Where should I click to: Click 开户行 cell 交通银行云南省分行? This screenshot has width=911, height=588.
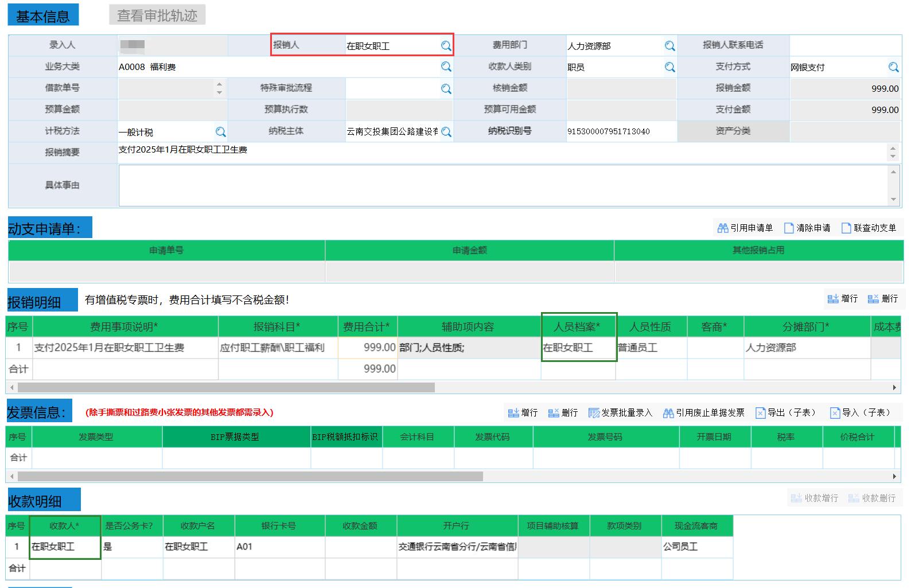(457, 547)
